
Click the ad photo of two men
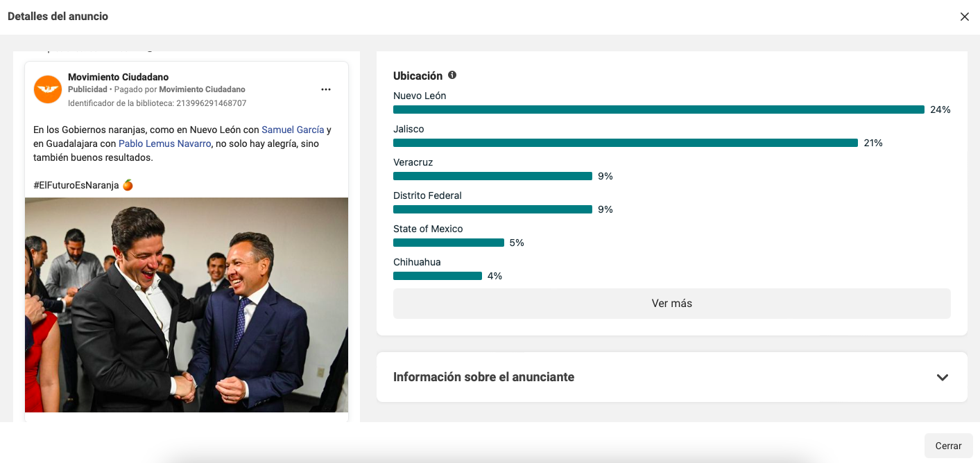click(x=187, y=305)
